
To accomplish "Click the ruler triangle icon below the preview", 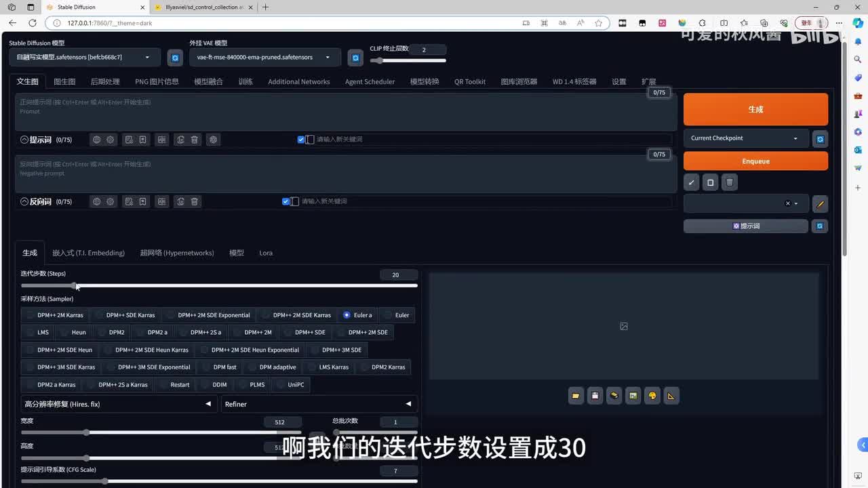I will 671,396.
